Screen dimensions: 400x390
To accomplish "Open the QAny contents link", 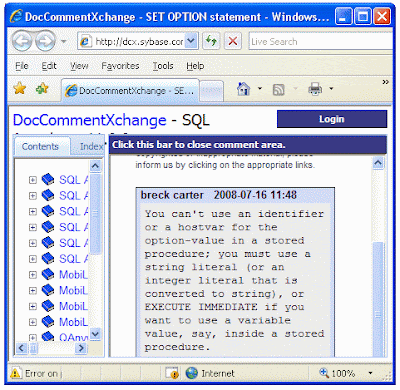I will coord(73,337).
